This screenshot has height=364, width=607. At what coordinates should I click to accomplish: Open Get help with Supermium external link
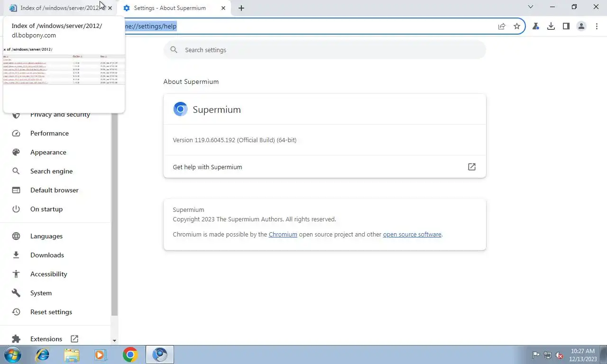coord(472,167)
